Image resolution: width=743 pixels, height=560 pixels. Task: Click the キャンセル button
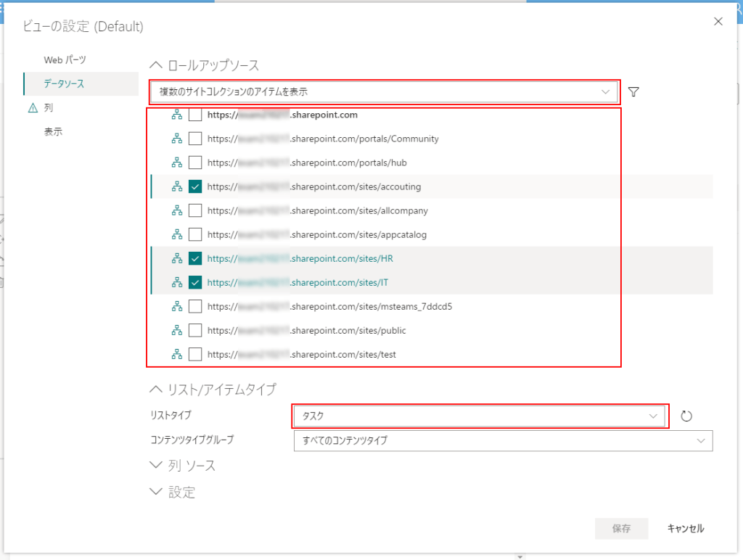click(x=685, y=529)
